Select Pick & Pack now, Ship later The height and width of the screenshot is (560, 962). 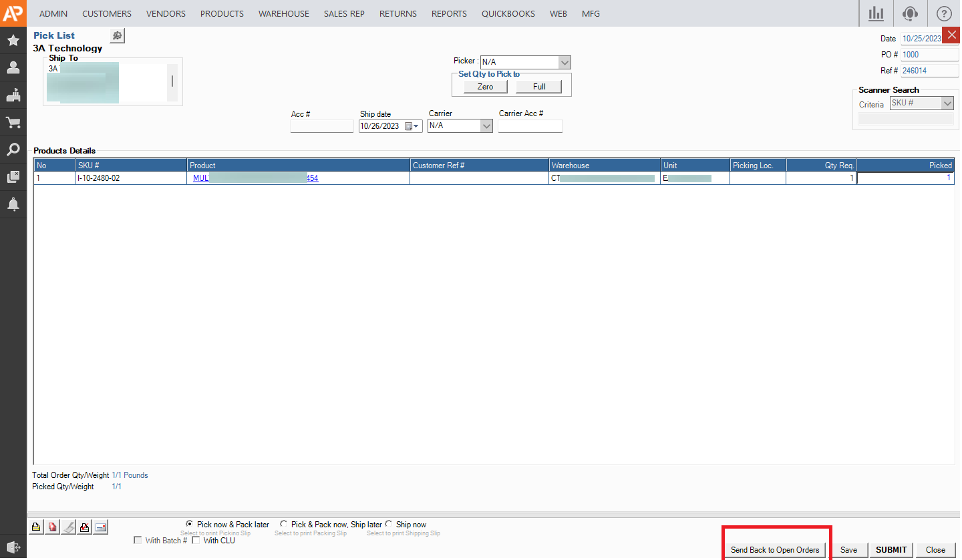(x=285, y=525)
